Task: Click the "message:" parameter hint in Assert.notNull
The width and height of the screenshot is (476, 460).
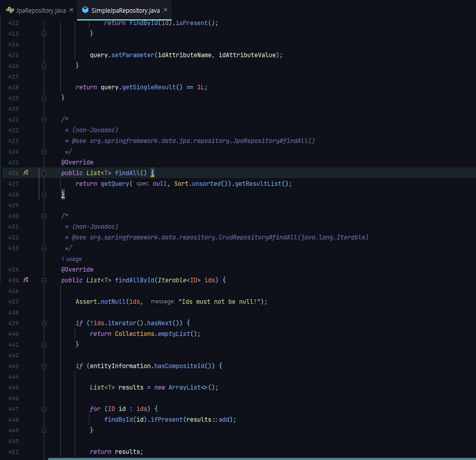Action: (x=162, y=302)
